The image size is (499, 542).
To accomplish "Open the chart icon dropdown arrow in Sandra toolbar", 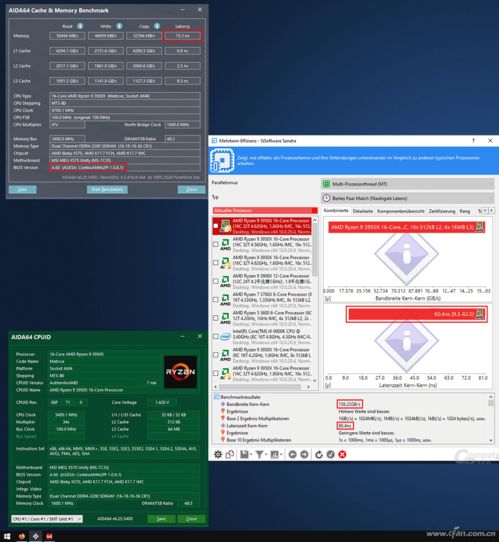I will 281,455.
